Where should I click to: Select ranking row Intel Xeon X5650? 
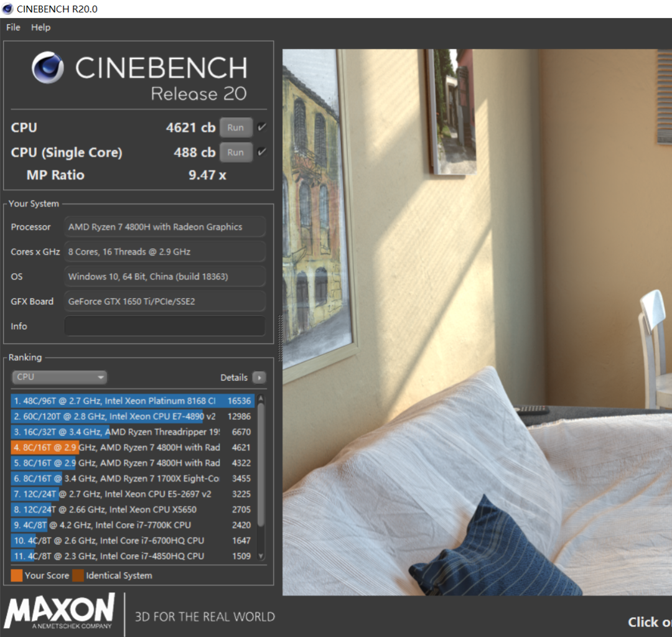pos(133,509)
